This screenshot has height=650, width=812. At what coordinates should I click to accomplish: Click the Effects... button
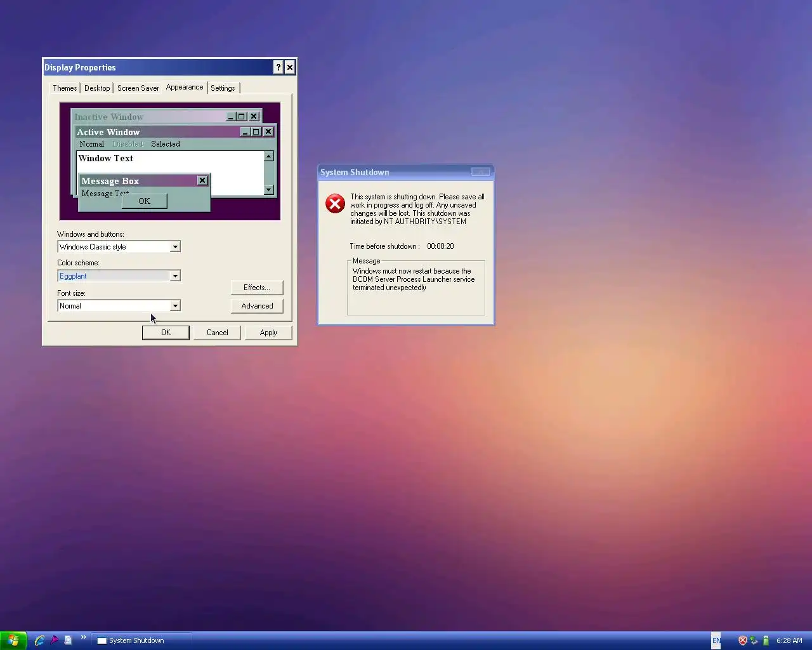pos(257,288)
